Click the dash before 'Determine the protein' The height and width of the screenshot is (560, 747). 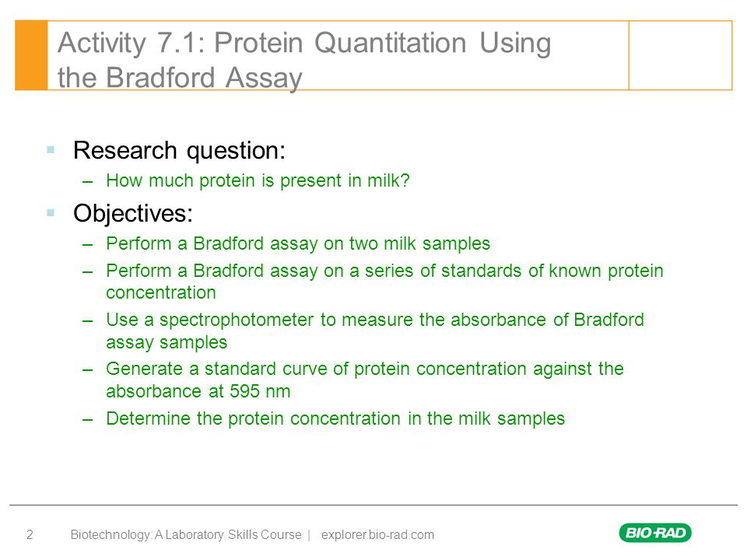[x=87, y=419]
